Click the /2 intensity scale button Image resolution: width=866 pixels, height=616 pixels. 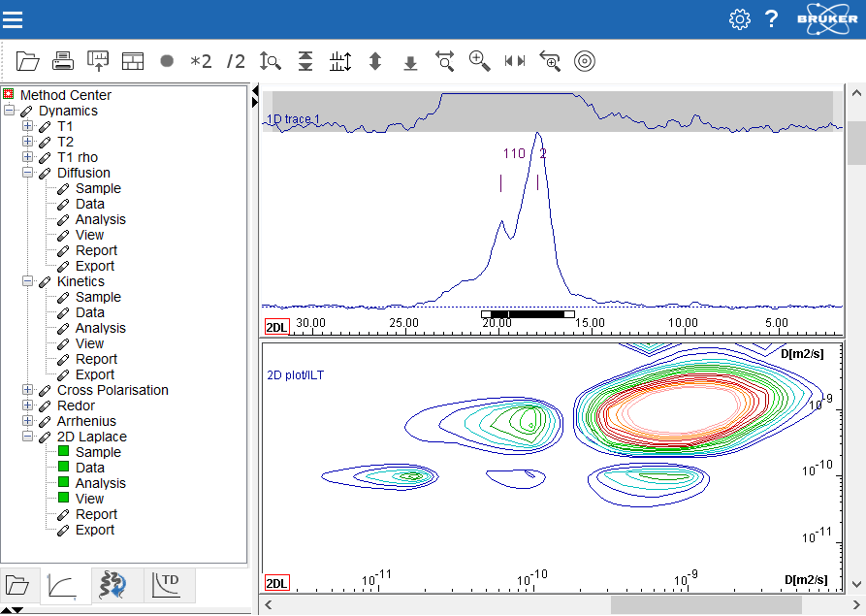236,61
